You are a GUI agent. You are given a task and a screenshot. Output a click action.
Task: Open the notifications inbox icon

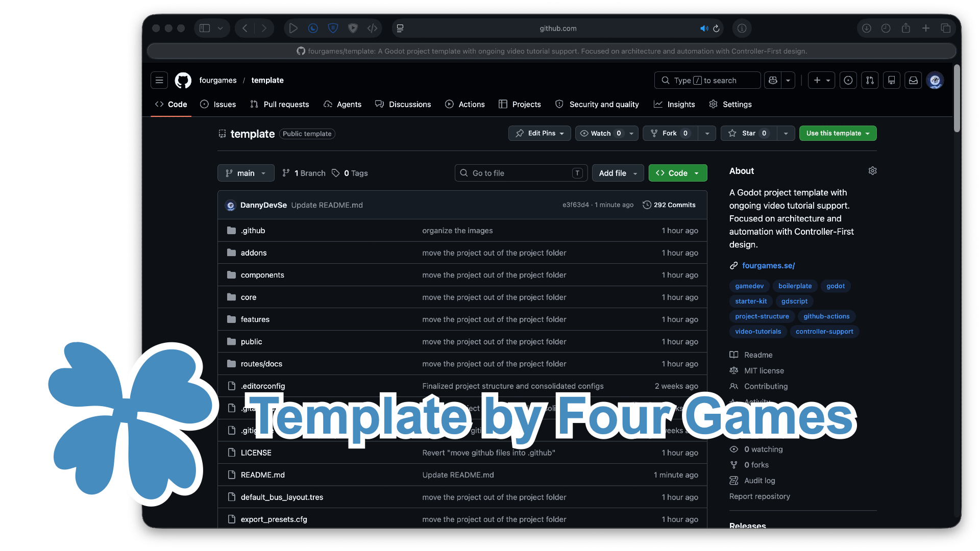913,80
